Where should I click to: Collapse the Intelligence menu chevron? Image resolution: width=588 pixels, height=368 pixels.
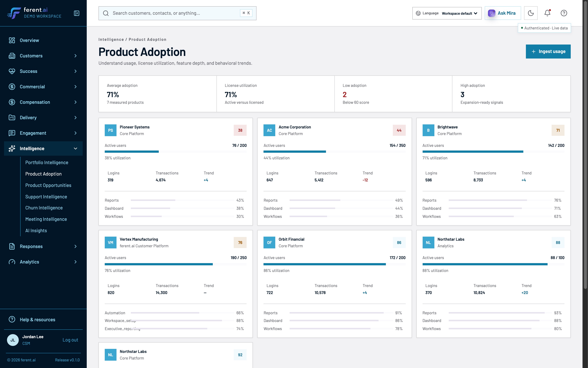[x=76, y=148]
